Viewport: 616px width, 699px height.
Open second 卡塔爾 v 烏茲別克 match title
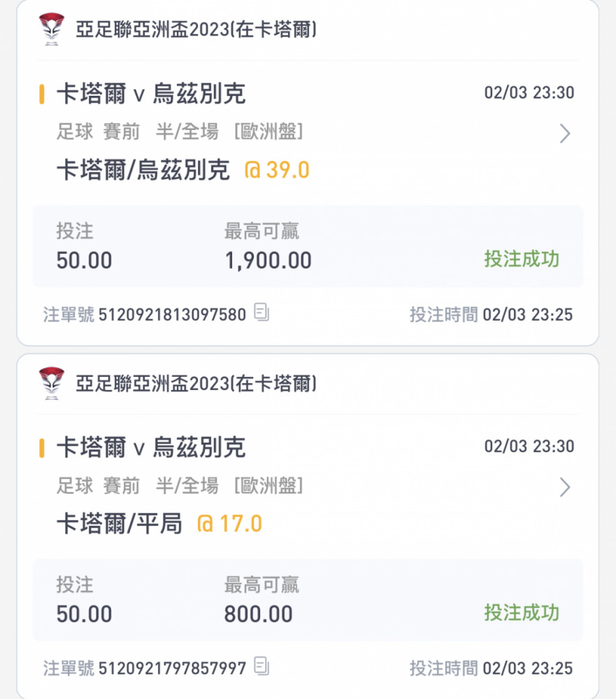click(x=151, y=447)
